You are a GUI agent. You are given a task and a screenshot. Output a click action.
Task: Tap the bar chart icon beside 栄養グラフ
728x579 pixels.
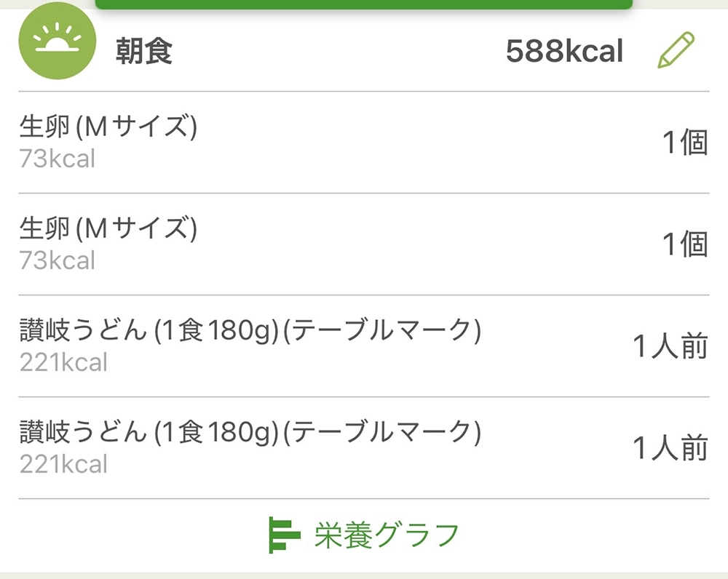[x=284, y=535]
